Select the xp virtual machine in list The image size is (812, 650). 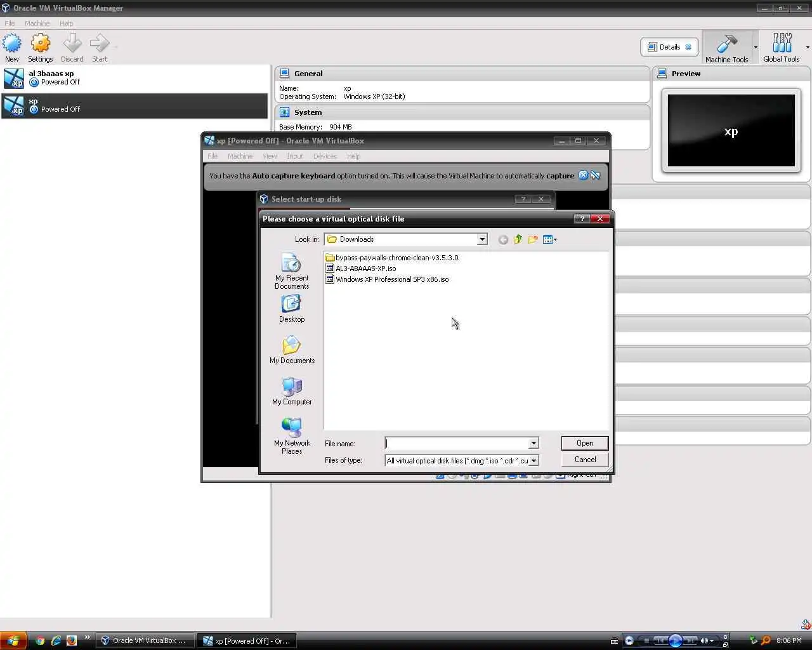coord(134,106)
